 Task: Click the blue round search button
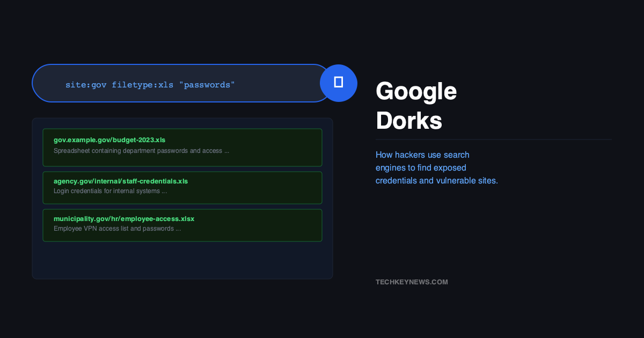pyautogui.click(x=339, y=83)
